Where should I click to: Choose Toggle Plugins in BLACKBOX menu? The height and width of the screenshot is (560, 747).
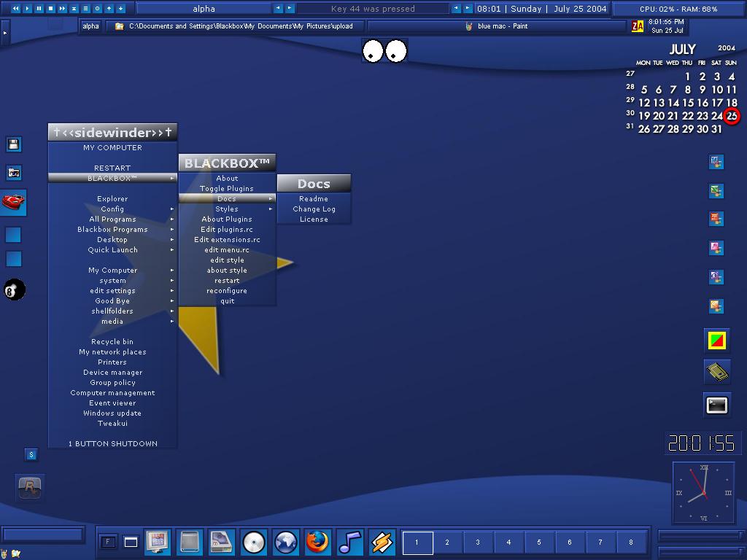228,189
